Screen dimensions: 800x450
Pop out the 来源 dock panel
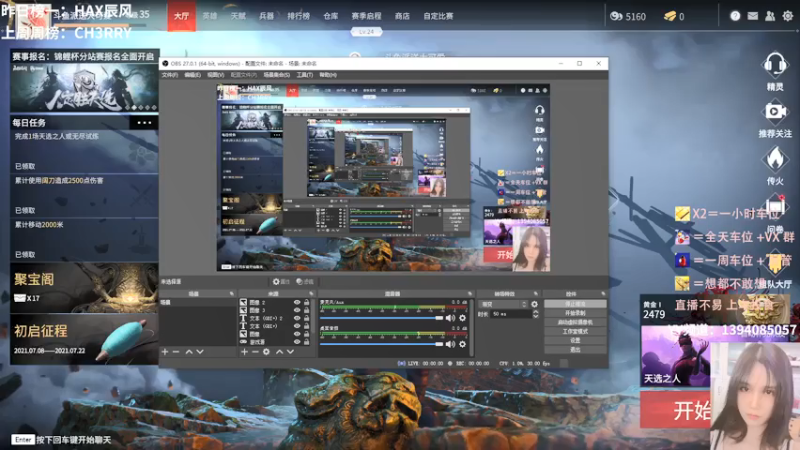311,294
